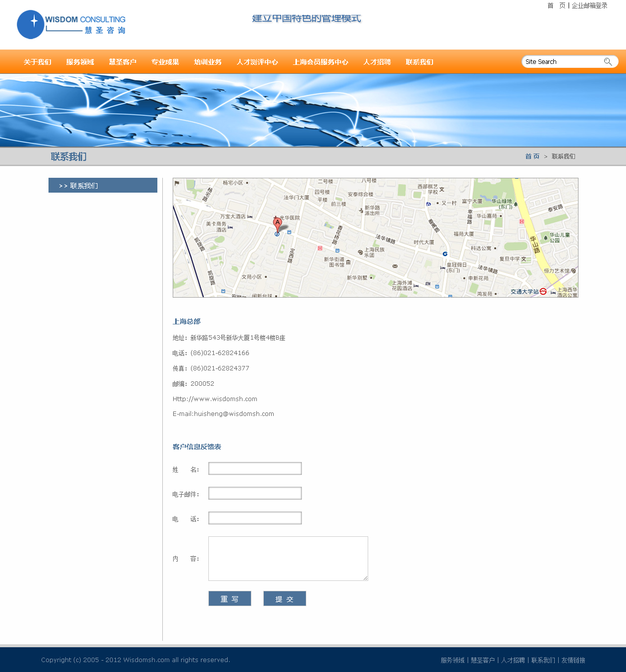Select 联系我们 in the left sidebar
Image resolution: width=626 pixels, height=672 pixels.
coord(103,185)
